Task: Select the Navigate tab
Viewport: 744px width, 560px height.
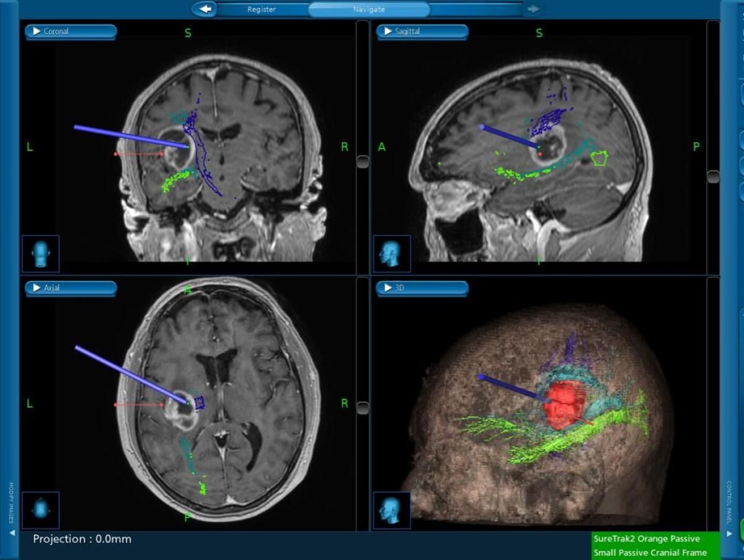Action: (368, 9)
